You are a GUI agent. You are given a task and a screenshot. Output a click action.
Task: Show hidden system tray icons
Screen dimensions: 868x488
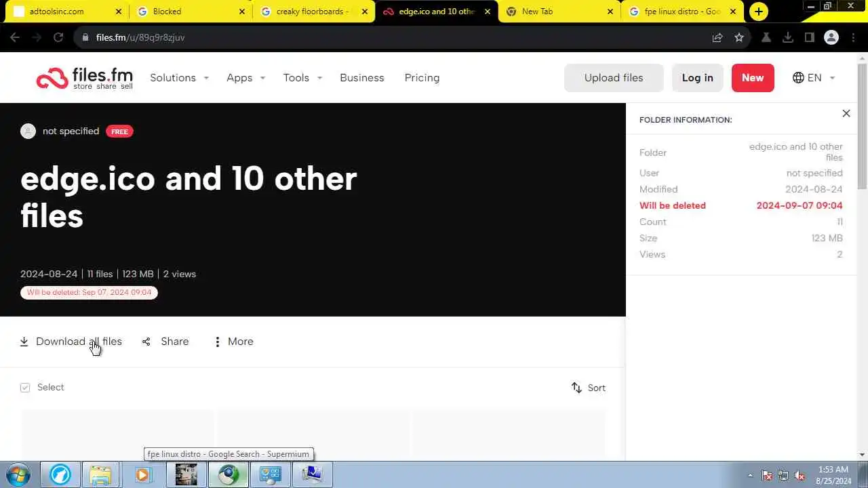tap(750, 475)
